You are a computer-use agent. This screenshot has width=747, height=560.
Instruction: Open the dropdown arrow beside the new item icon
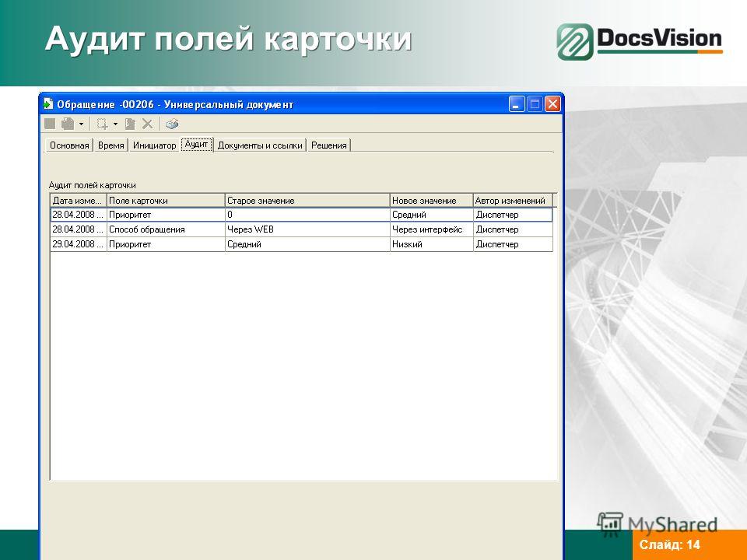click(x=115, y=124)
